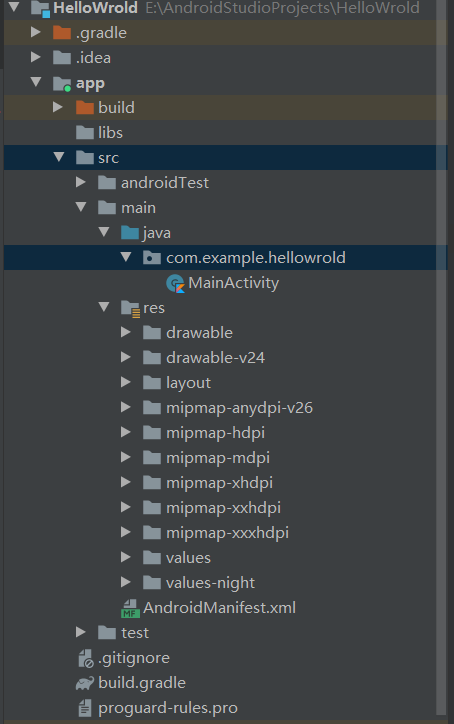Expand the androidTest folder arrow
Image resolution: width=454 pixels, height=724 pixels.
[x=81, y=182]
